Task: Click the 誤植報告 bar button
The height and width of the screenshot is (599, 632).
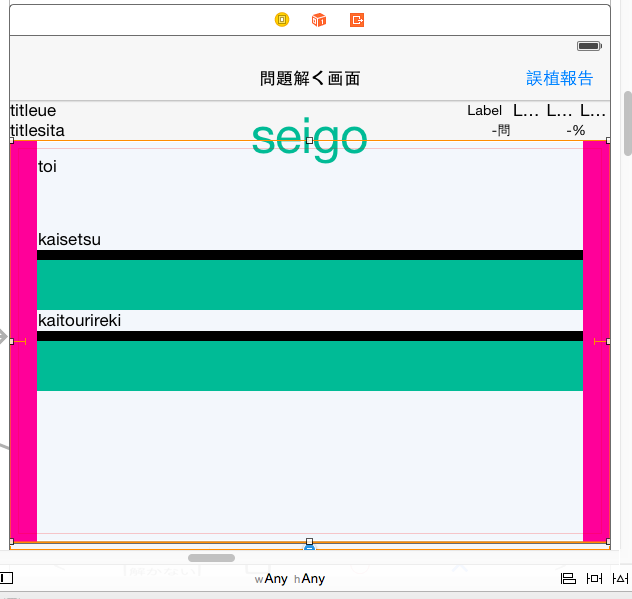Action: coord(559,78)
